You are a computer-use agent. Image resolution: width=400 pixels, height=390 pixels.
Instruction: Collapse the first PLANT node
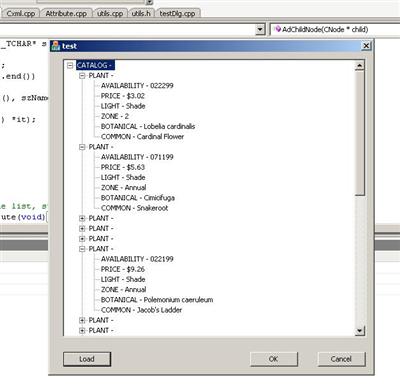point(82,76)
